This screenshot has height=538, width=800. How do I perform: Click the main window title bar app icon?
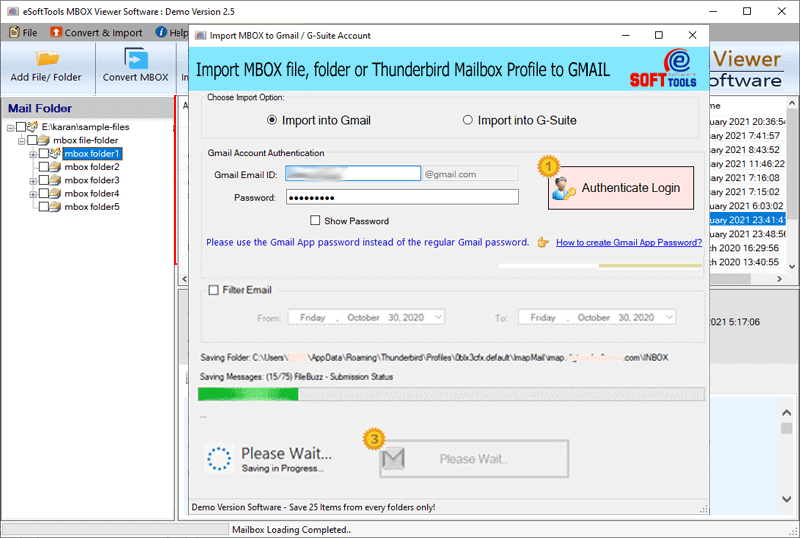point(13,11)
